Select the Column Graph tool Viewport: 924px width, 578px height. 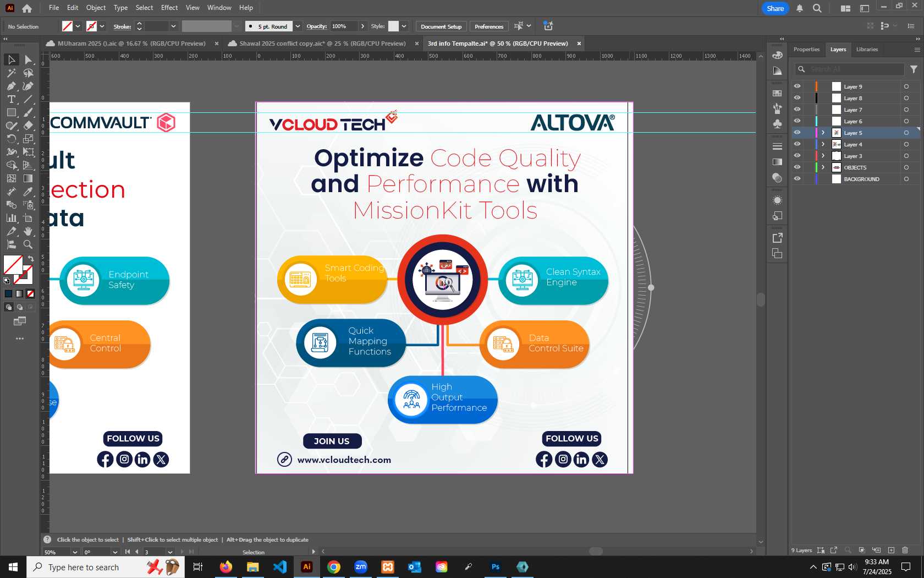coord(11,218)
